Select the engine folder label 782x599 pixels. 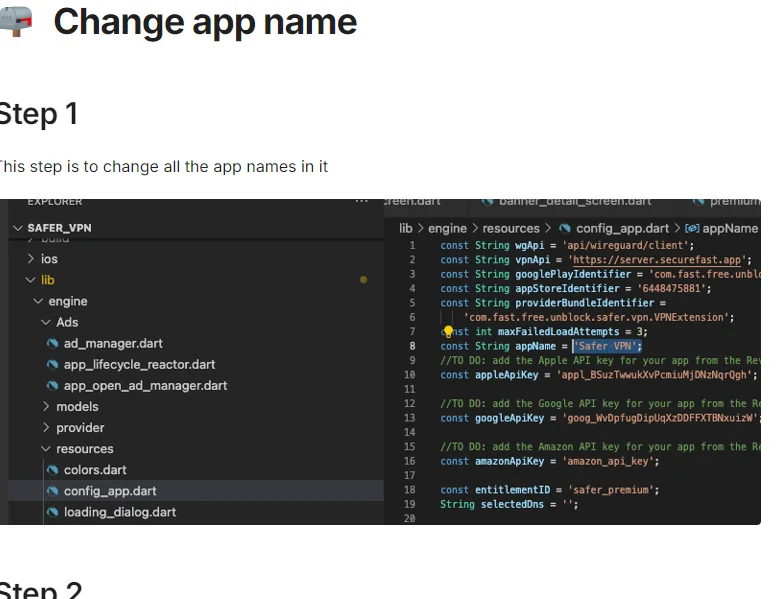click(68, 301)
